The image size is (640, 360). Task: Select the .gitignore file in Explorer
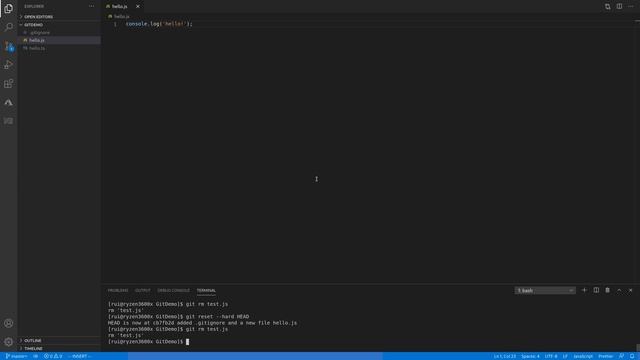click(x=59, y=32)
